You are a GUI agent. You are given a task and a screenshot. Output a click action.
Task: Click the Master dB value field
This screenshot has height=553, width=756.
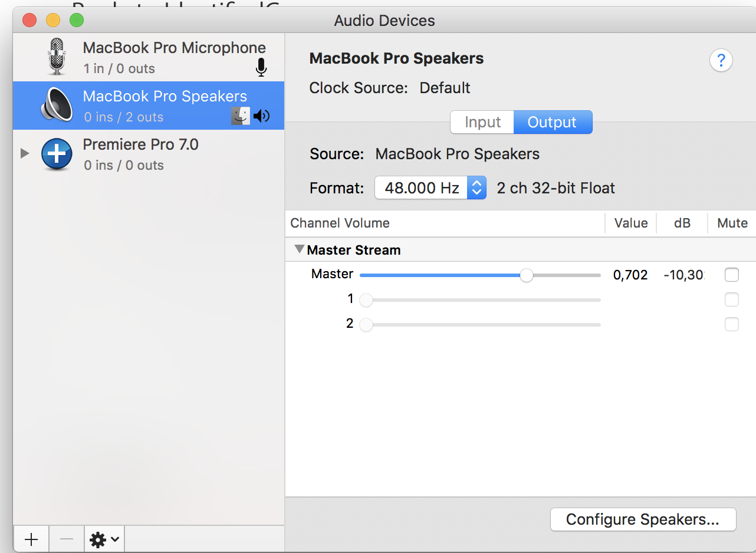coord(683,275)
